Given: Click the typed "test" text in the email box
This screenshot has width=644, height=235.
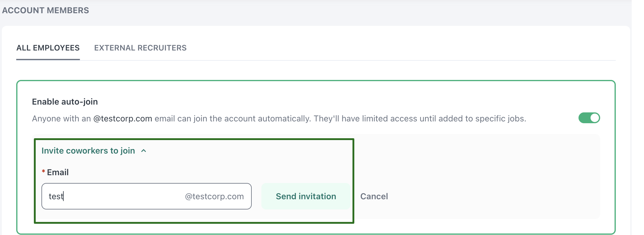Looking at the screenshot, I should coord(56,197).
